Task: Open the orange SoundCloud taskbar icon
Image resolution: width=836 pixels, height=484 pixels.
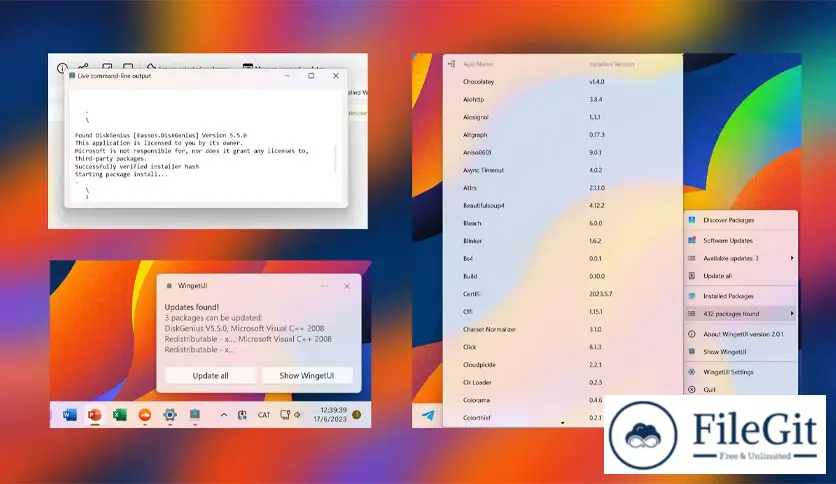Action: pos(144,415)
